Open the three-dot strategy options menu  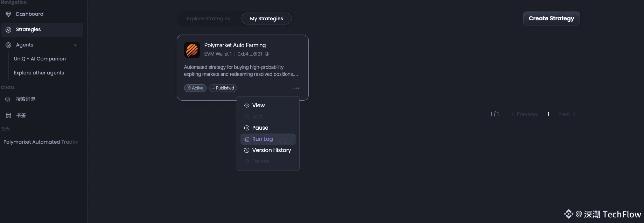(x=296, y=88)
